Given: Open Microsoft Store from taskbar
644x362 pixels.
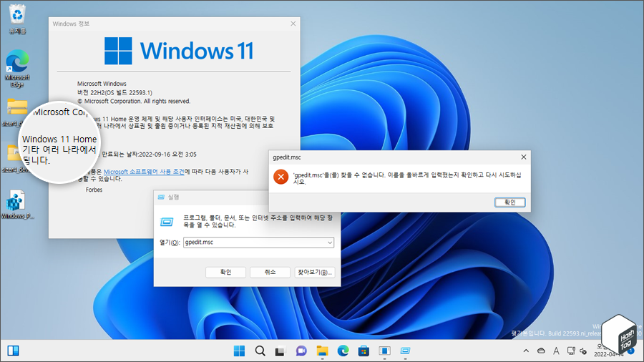Looking at the screenshot, I should [x=364, y=351].
